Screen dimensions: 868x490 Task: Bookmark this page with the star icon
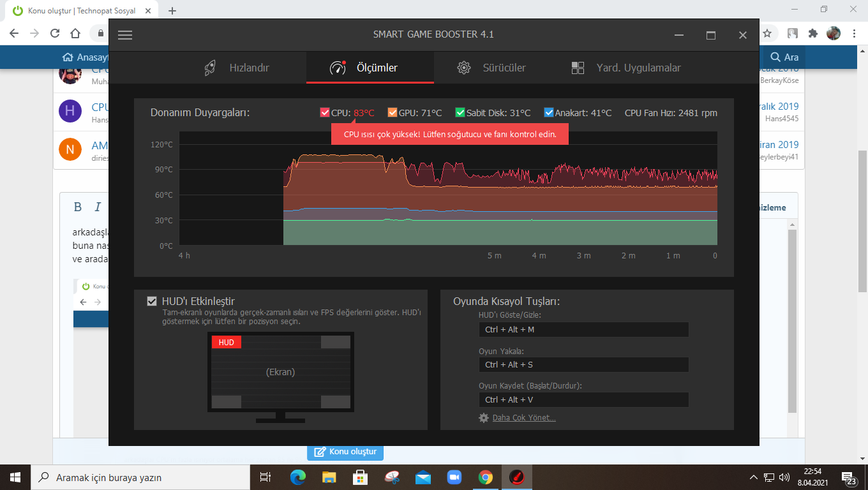(768, 33)
